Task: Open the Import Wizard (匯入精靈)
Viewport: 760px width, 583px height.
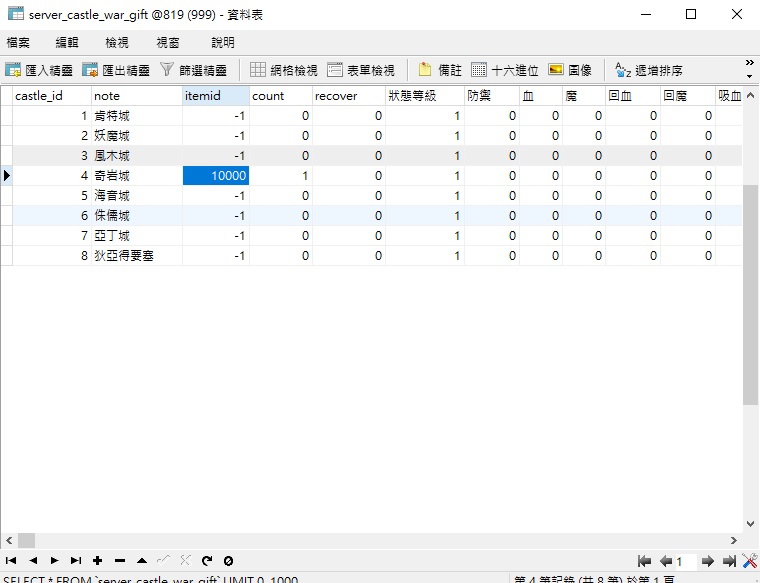Action: (x=39, y=70)
